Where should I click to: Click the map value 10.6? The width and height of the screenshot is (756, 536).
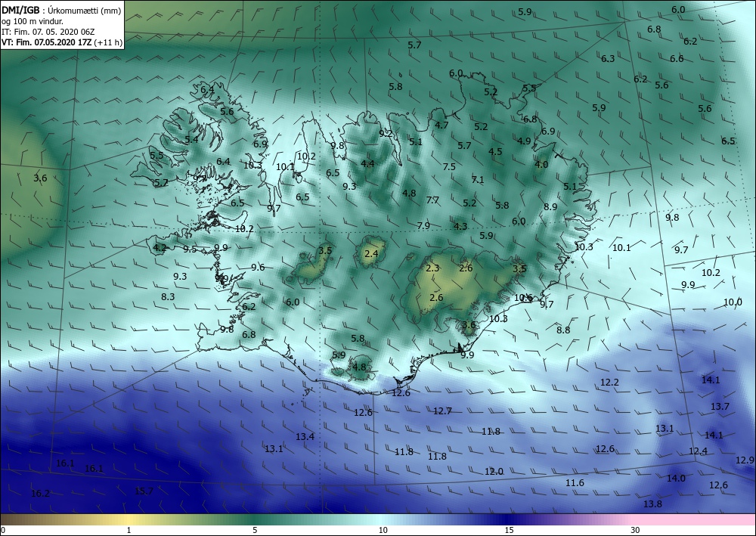[523, 298]
